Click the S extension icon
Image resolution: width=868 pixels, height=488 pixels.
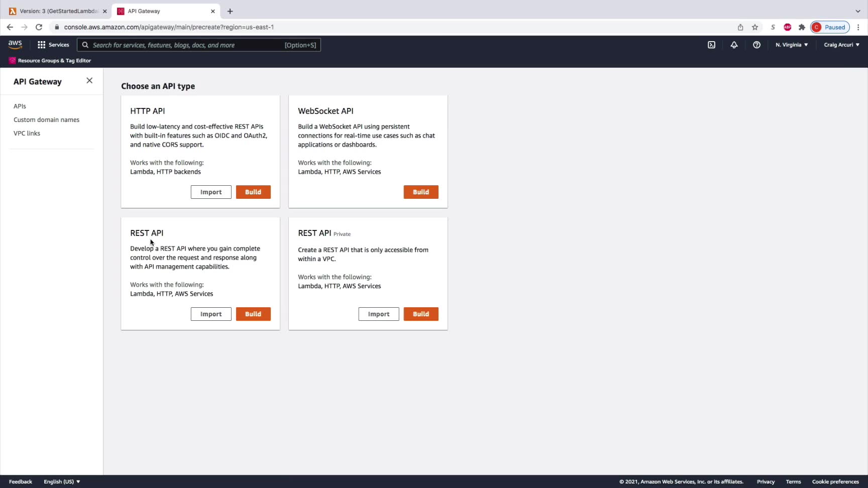point(773,27)
